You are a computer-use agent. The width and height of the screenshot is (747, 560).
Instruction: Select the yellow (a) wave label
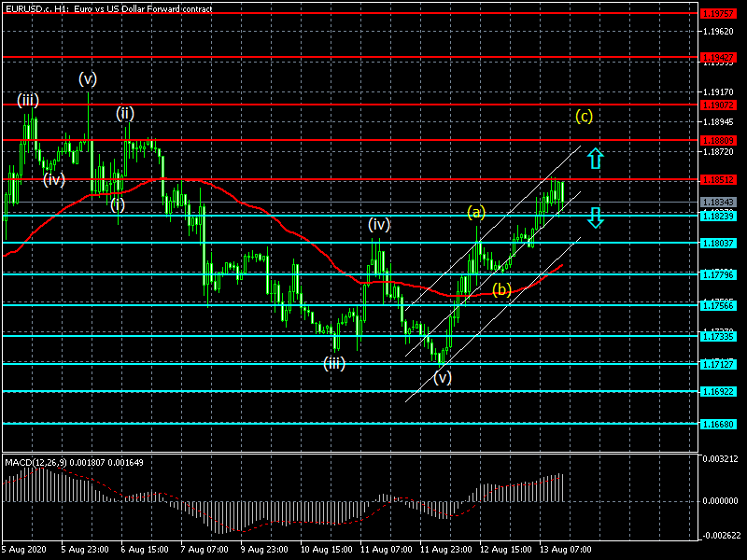(477, 212)
